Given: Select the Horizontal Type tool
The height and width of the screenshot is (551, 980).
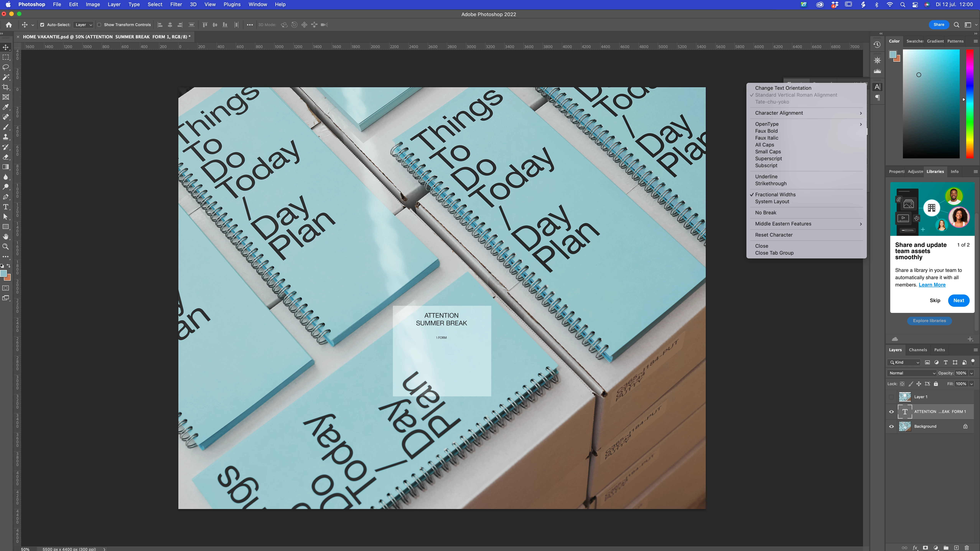Looking at the screenshot, I should [6, 207].
